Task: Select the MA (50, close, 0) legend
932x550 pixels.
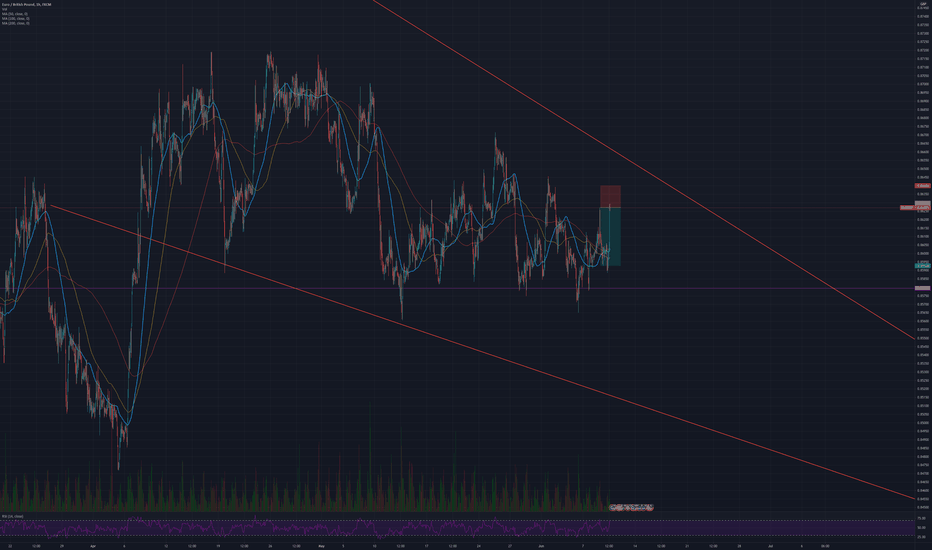Action: (x=15, y=14)
